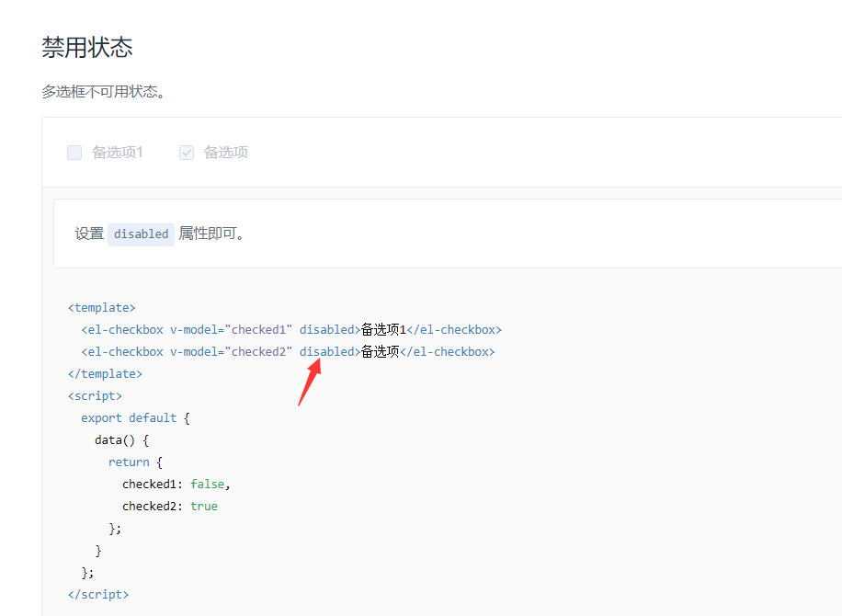Click the opening <template> tag line

click(101, 308)
